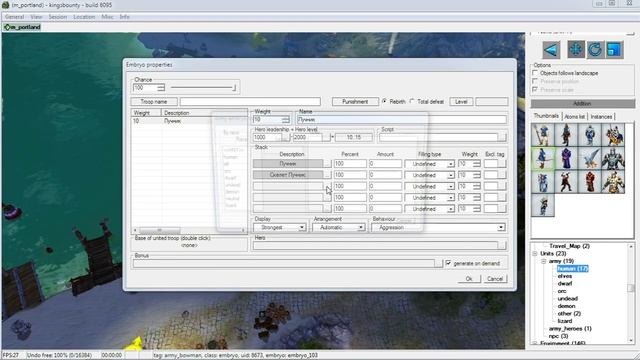640x360 pixels.
Task: Open the Info menu
Action: click(124, 17)
